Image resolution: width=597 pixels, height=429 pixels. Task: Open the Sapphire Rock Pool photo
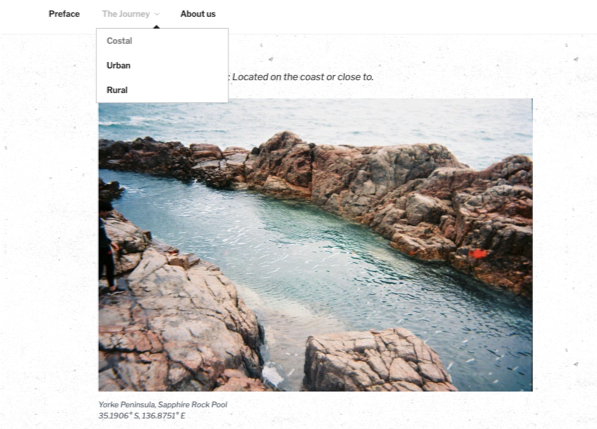tap(315, 245)
